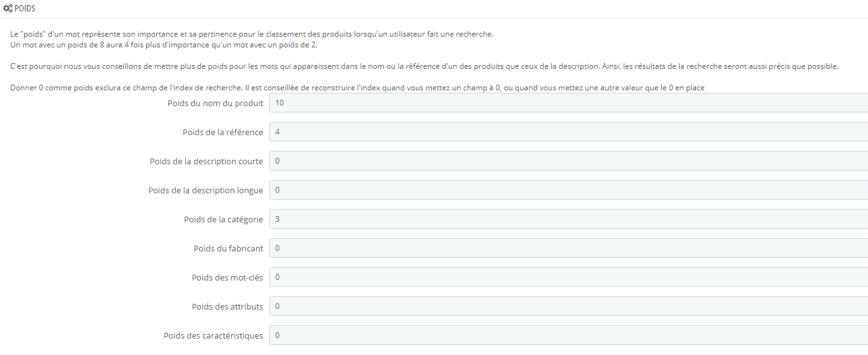Click the "Poids de la catégorie" label
868x355 pixels.
click(x=223, y=219)
